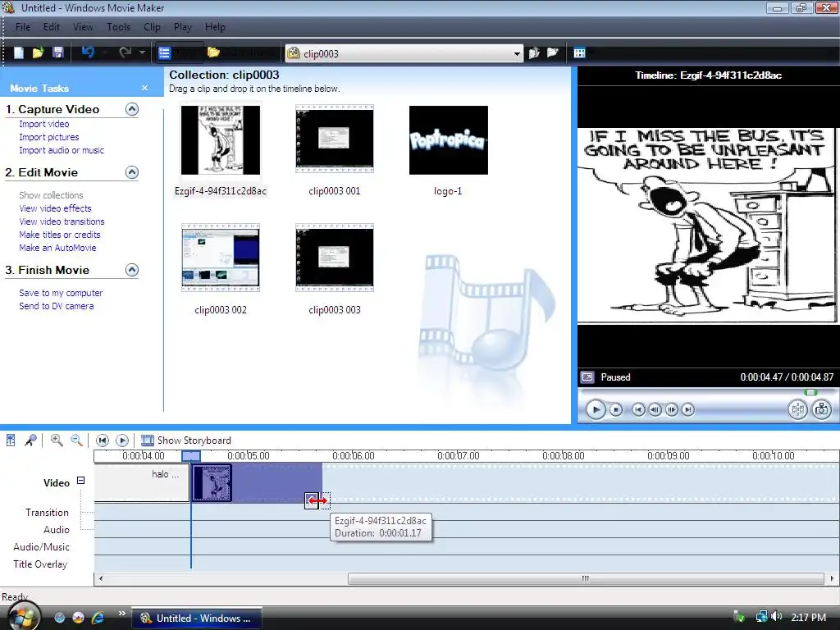840x630 pixels.
Task: Open the Edit menu
Action: [x=52, y=27]
